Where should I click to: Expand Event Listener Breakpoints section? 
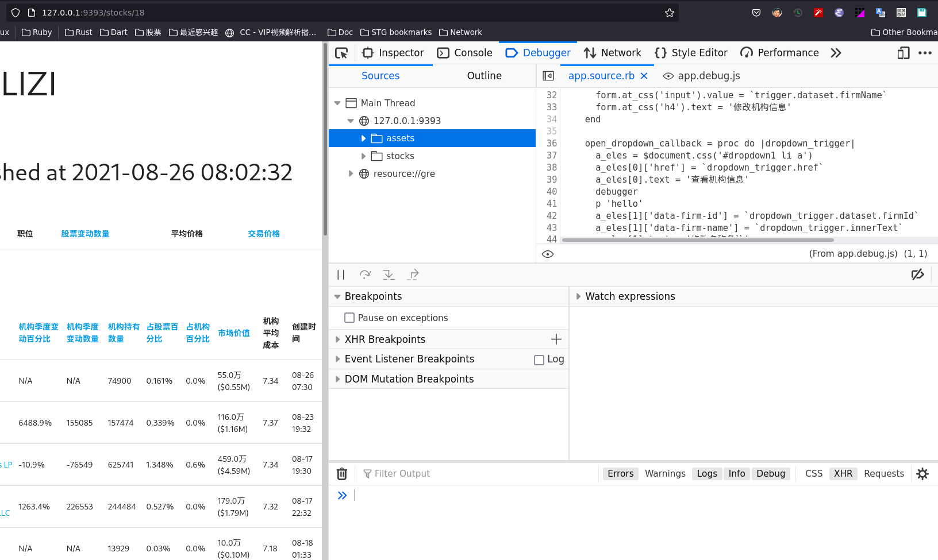tap(337, 360)
